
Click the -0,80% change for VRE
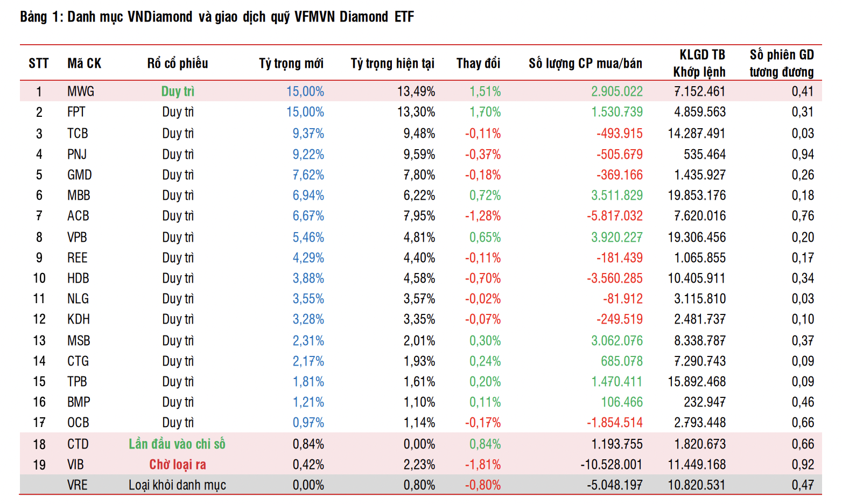click(483, 485)
